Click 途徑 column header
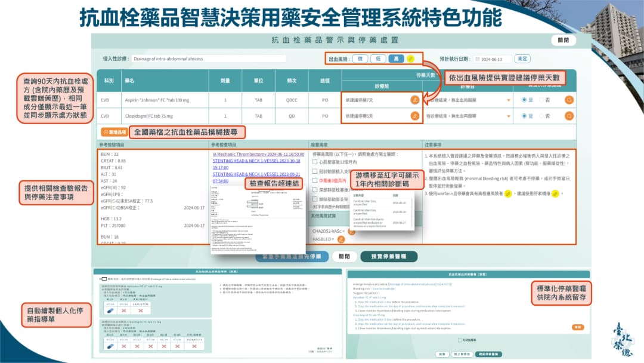 pyautogui.click(x=325, y=81)
